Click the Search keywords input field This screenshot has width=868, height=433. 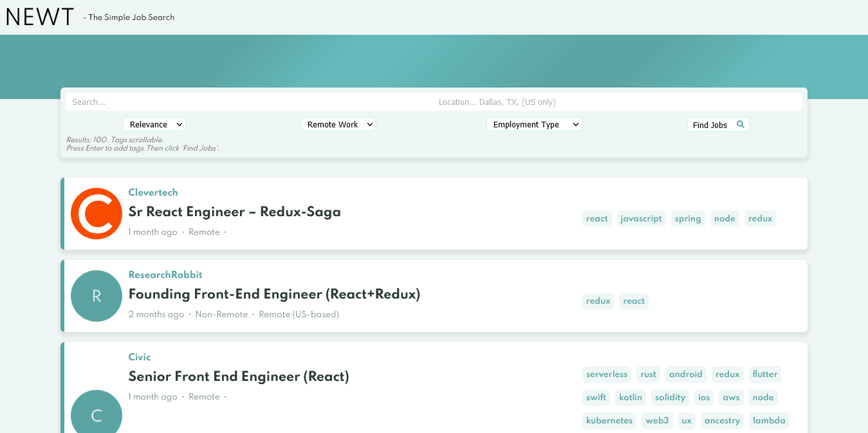click(x=249, y=102)
